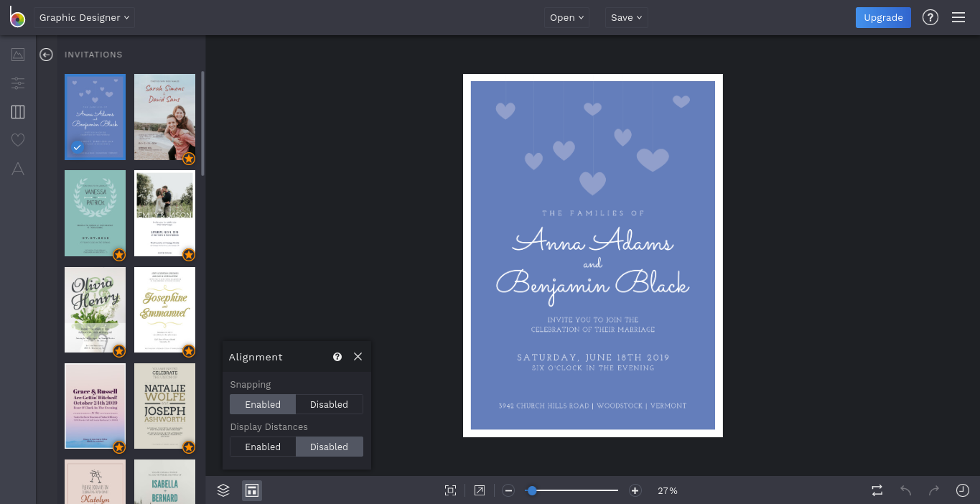This screenshot has width=980, height=504.
Task: Click the BeFunky logo icon
Action: pyautogui.click(x=17, y=17)
